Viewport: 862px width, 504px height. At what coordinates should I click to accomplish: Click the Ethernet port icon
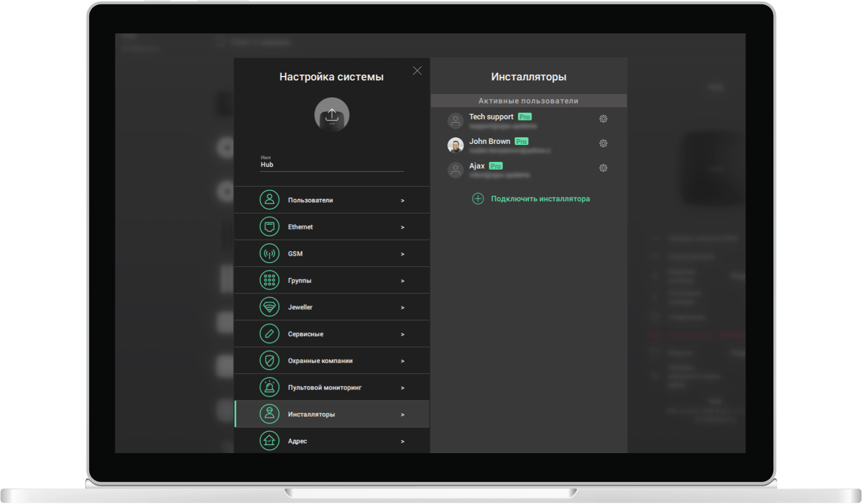click(269, 227)
